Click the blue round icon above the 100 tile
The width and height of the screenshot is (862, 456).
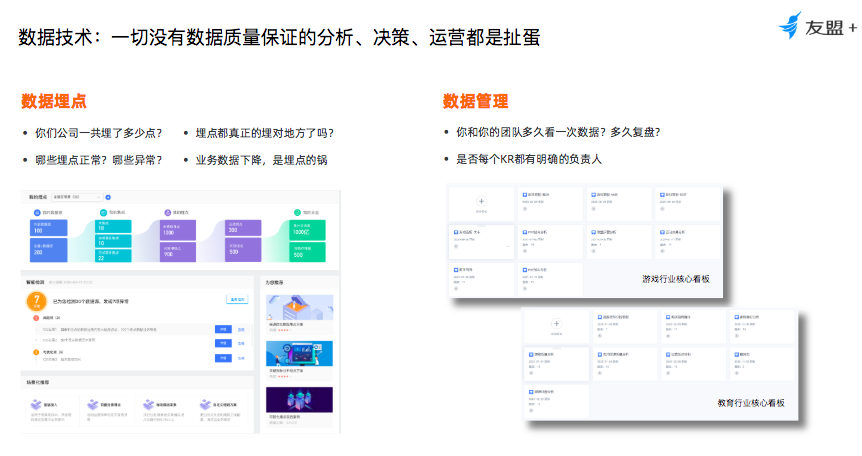pos(37,212)
